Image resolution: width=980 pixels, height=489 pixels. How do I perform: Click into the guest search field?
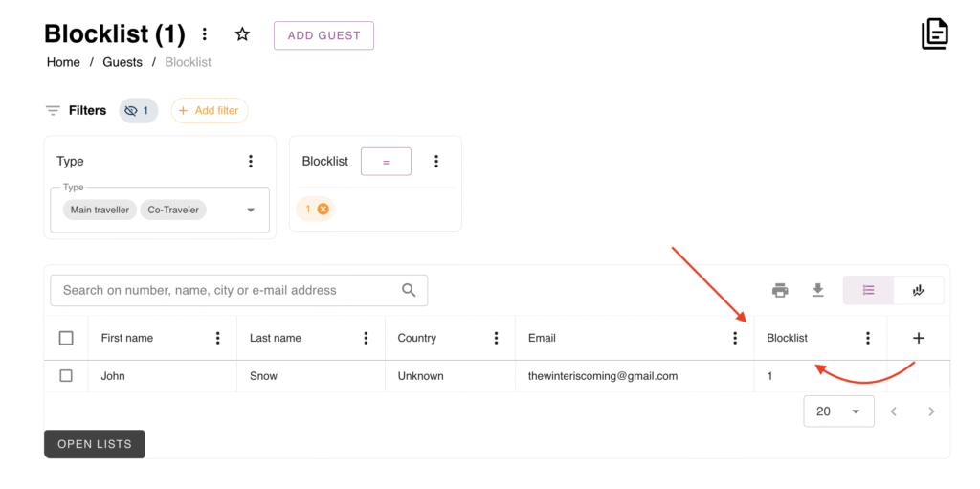225,290
